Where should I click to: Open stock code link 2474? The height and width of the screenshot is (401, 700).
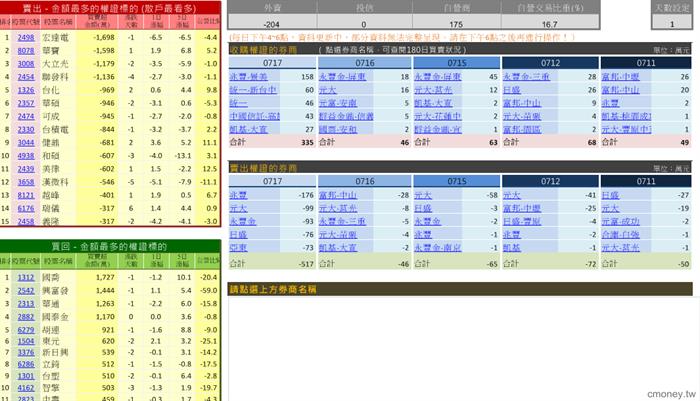26,116
